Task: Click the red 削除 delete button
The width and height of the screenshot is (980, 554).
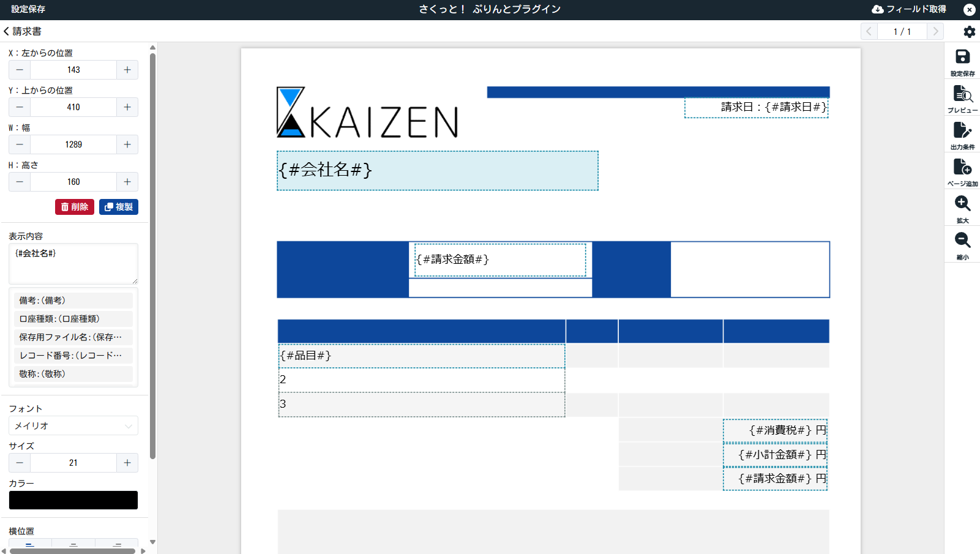Action: pyautogui.click(x=75, y=207)
